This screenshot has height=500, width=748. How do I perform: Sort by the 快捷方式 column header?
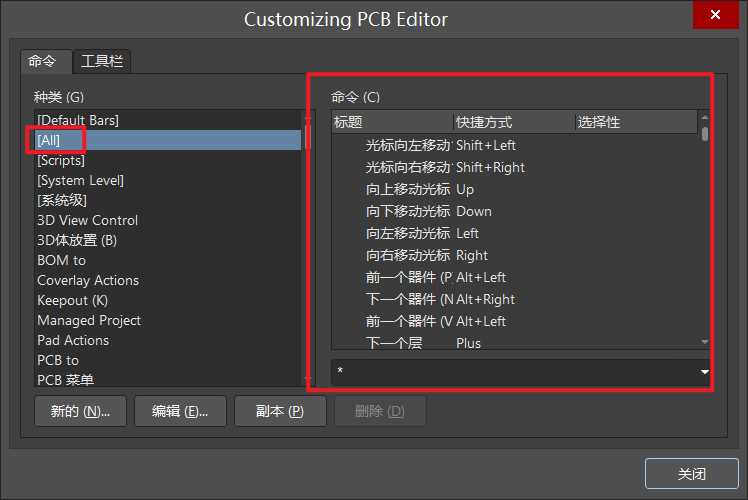[x=513, y=122]
